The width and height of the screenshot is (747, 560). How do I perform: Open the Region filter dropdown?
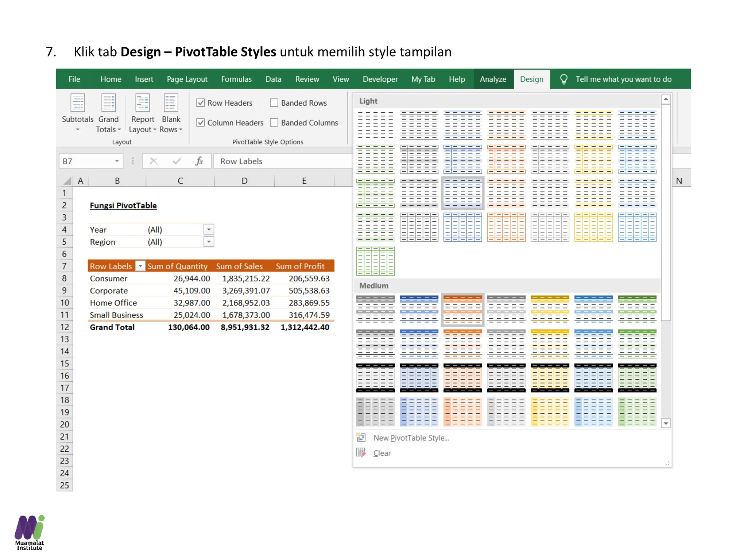click(209, 242)
